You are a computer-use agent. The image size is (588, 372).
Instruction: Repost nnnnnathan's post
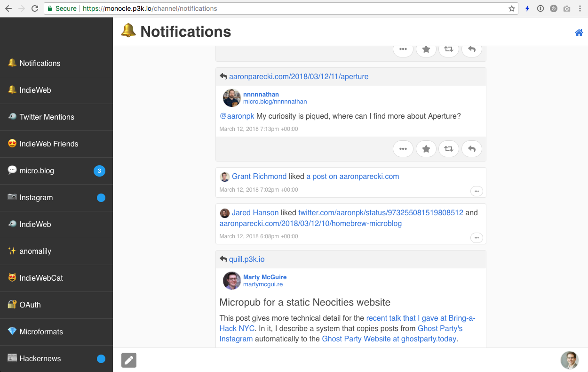tap(449, 149)
